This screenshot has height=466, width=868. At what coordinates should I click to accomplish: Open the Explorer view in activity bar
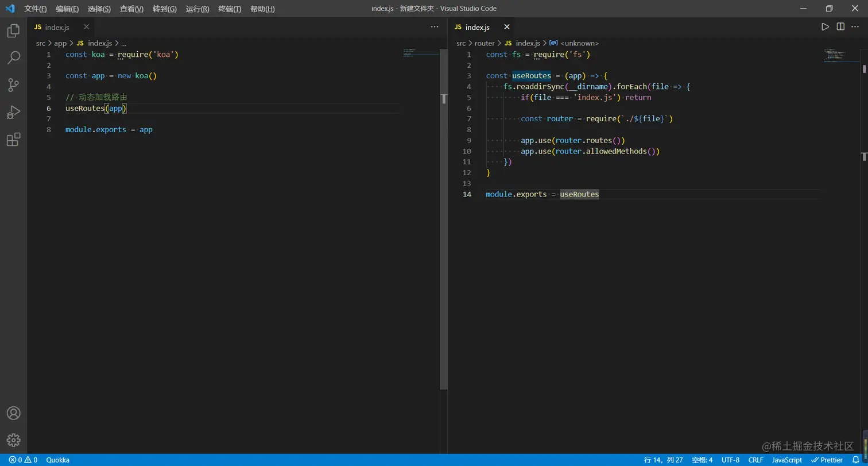(x=13, y=31)
